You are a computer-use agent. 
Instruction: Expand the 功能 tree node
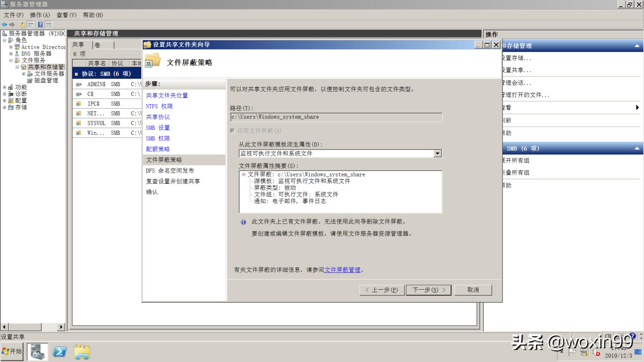pyautogui.click(x=4, y=87)
